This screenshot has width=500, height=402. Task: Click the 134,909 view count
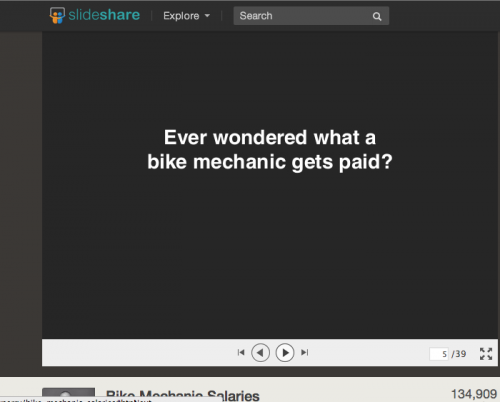(x=474, y=394)
